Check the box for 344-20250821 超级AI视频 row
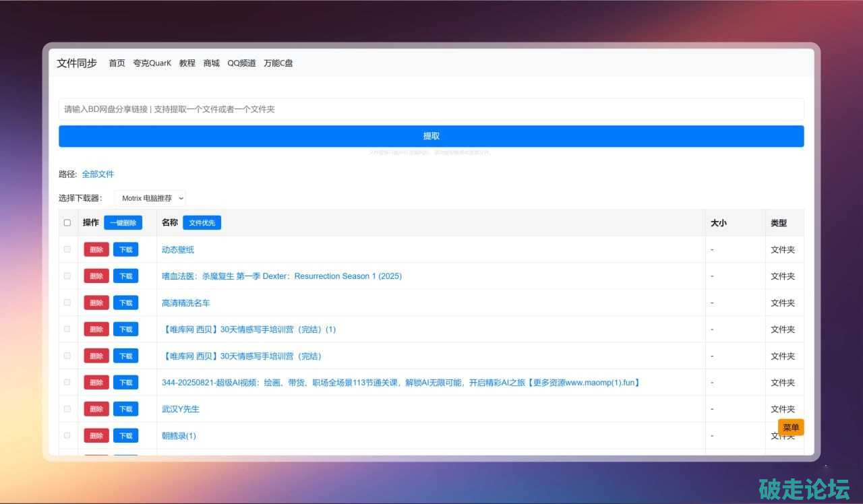This screenshot has height=504, width=863. click(x=67, y=382)
